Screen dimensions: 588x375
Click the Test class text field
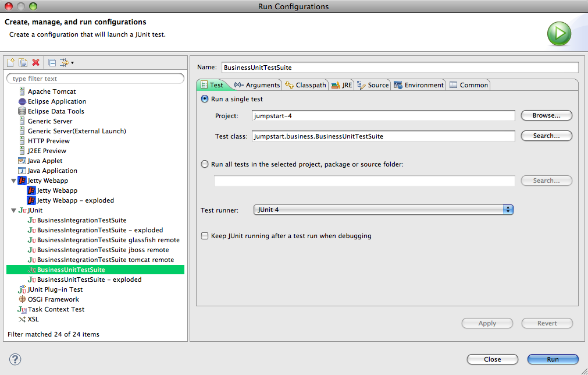(383, 136)
